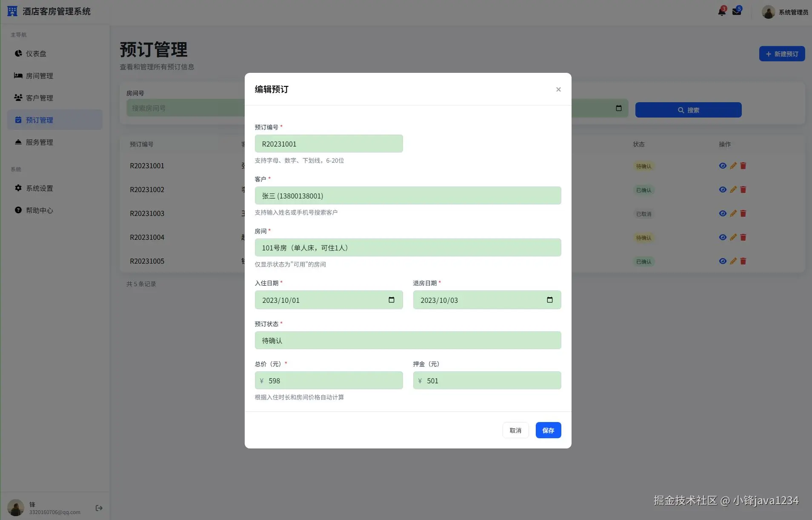Click 取消 to dismiss the dialog
This screenshot has width=812, height=520.
pos(515,430)
